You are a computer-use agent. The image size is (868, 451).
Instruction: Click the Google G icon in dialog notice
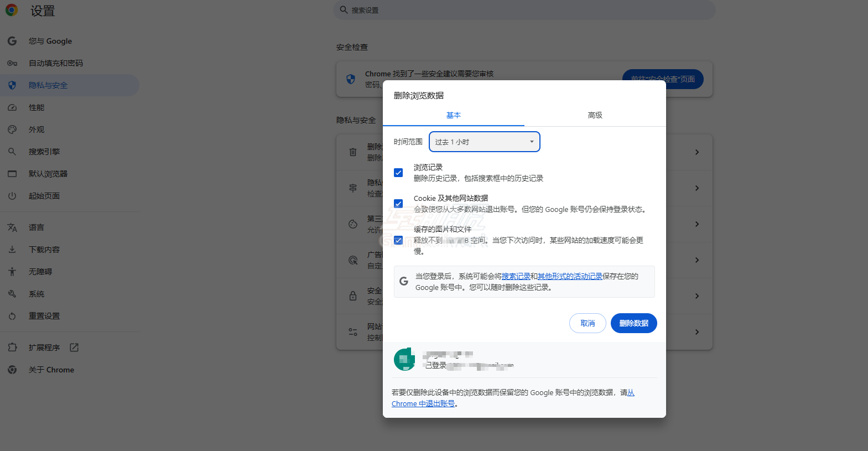(x=404, y=281)
